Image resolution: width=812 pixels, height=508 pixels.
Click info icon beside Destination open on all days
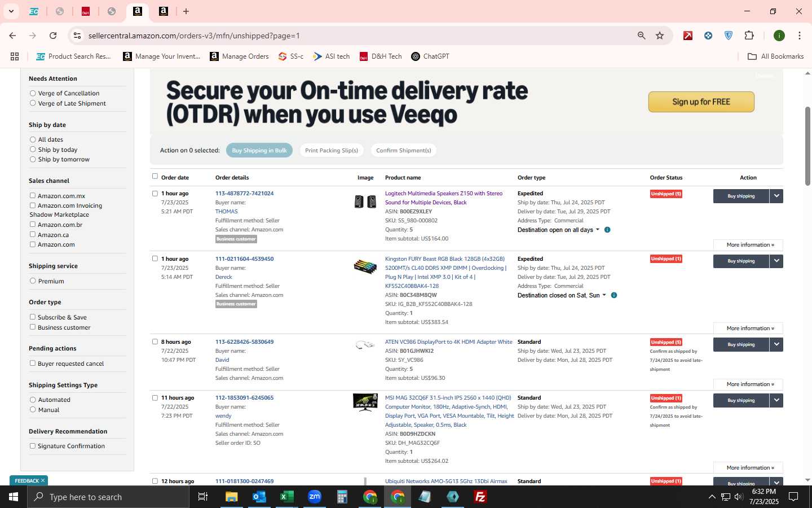point(607,230)
